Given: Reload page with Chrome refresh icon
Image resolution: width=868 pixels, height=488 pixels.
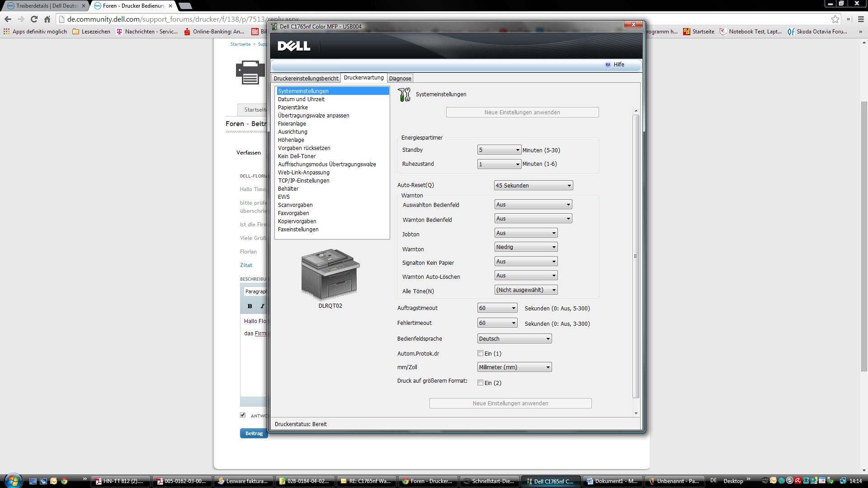Looking at the screenshot, I should [34, 19].
